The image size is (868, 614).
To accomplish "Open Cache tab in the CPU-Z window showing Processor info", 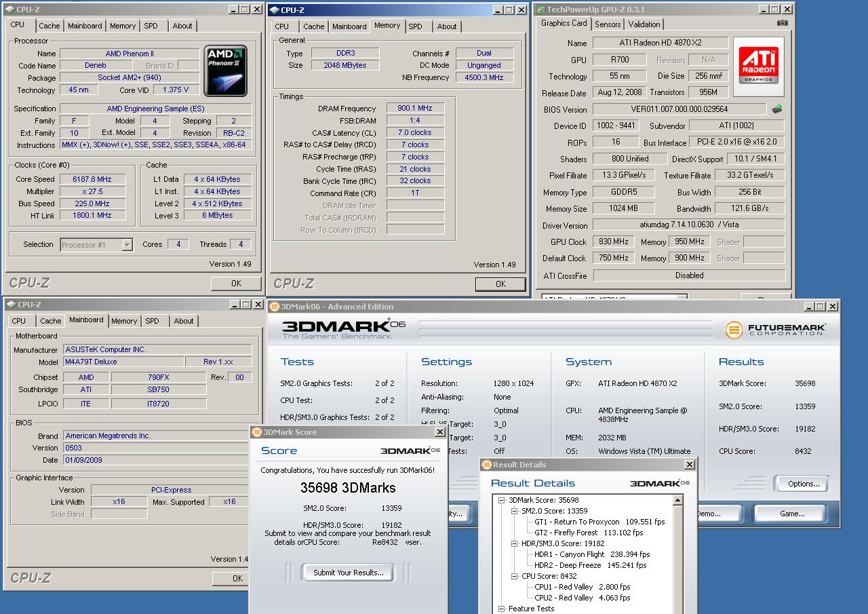I will 49,26.
